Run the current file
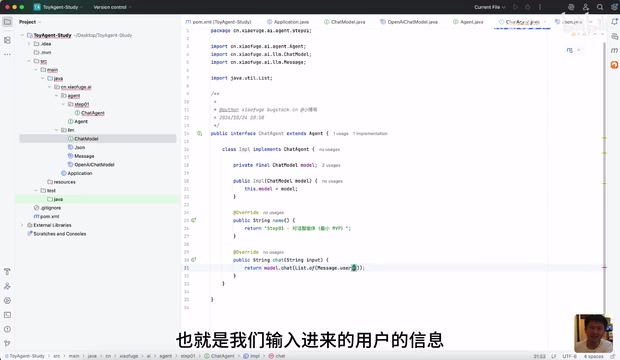This screenshot has width=620, height=360. pos(515,7)
